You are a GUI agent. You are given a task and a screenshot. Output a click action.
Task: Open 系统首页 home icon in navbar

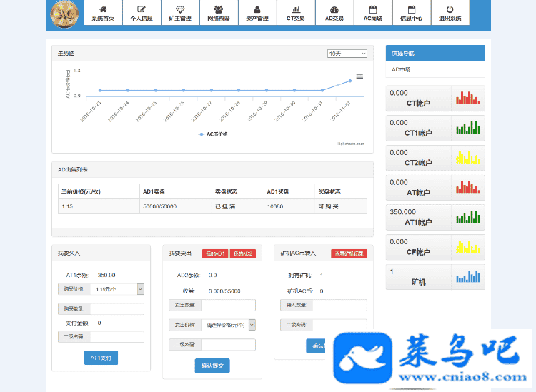click(103, 9)
